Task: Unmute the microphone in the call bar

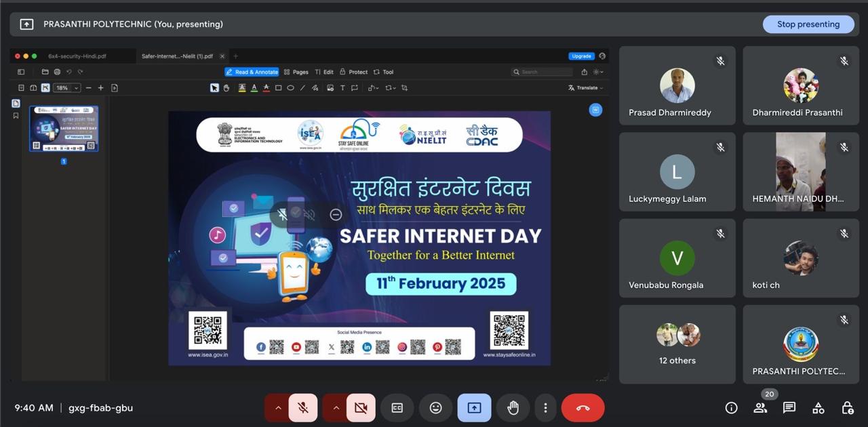Action: click(303, 408)
